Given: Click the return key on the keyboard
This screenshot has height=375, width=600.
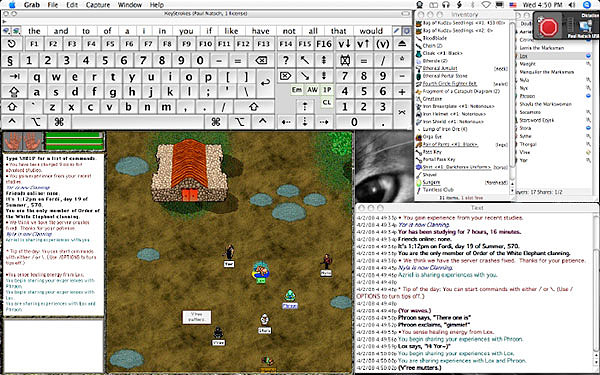Looking at the screenshot, I should pos(265,83).
